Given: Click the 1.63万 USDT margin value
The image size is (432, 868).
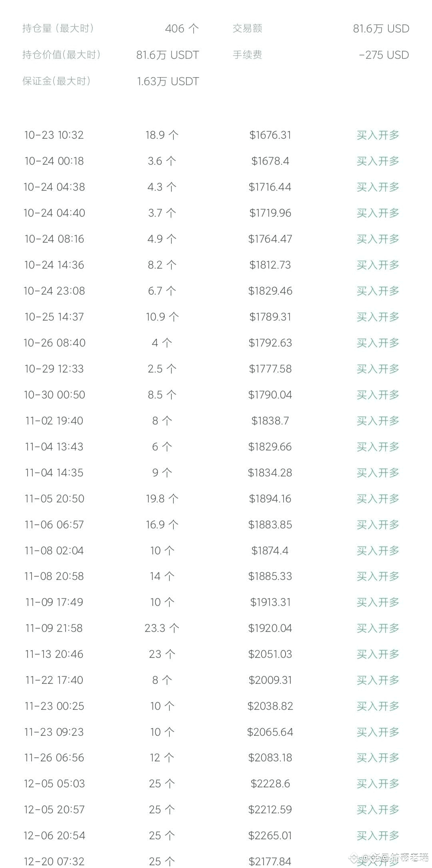Looking at the screenshot, I should [168, 81].
